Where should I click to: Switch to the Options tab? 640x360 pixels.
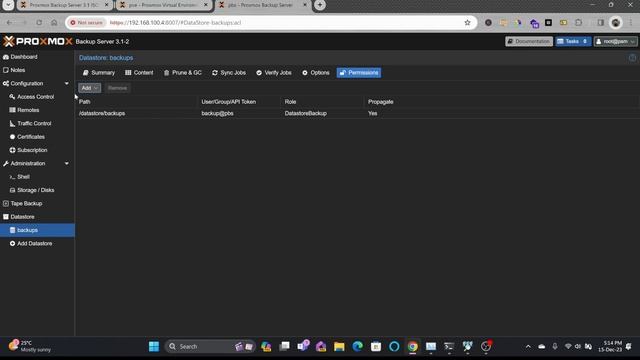pyautogui.click(x=316, y=73)
